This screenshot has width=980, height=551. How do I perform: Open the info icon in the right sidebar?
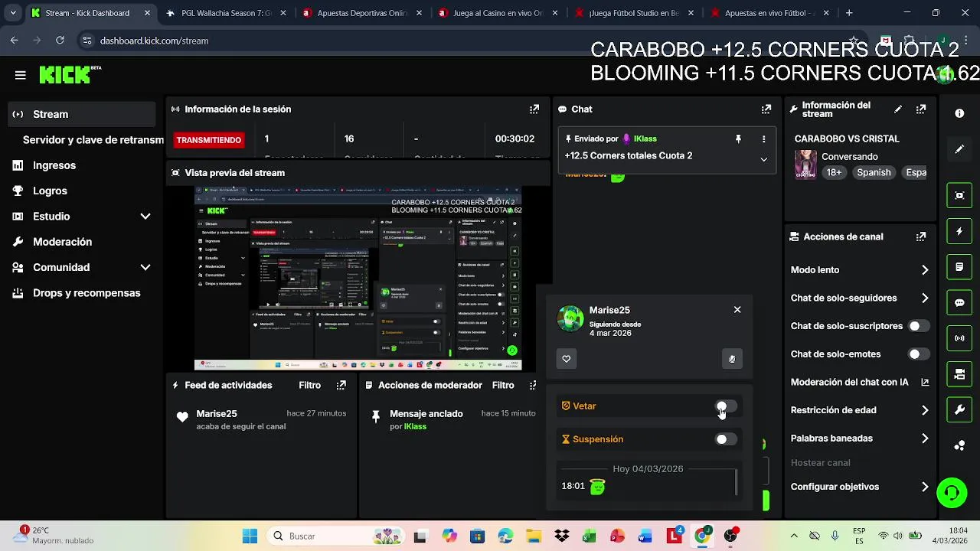[x=959, y=113]
